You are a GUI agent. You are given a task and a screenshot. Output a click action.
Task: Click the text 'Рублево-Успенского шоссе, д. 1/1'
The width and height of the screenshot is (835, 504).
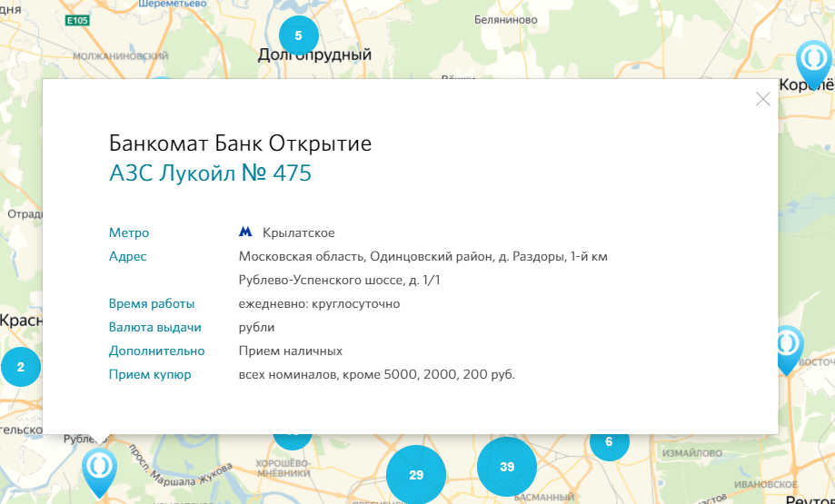click(x=339, y=280)
